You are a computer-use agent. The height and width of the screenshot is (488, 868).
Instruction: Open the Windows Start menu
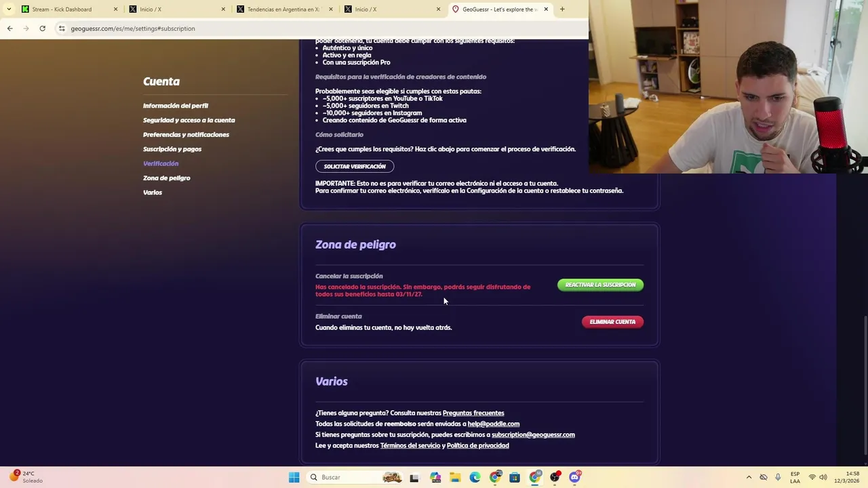[294, 477]
